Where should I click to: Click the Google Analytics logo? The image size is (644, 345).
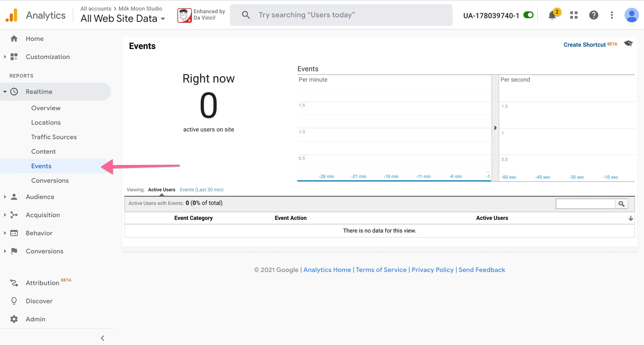click(x=11, y=15)
